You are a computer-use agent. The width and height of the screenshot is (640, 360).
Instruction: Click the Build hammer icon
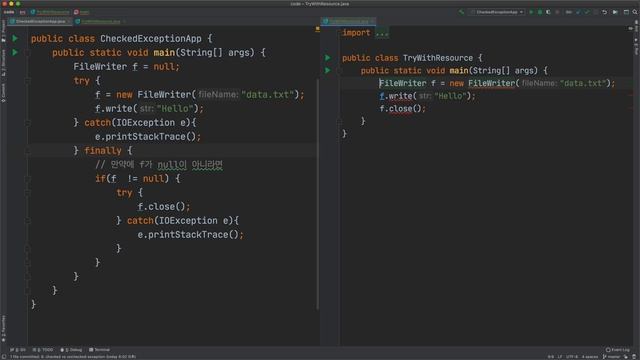tap(461, 12)
